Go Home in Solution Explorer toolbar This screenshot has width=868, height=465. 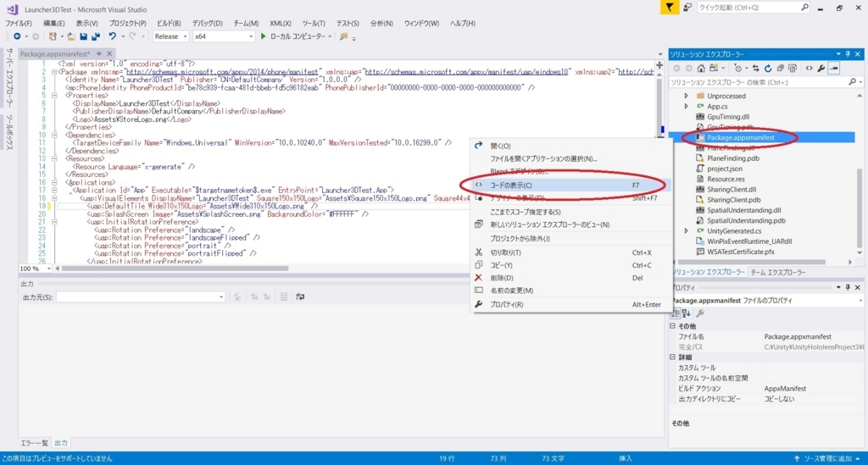[x=701, y=69]
